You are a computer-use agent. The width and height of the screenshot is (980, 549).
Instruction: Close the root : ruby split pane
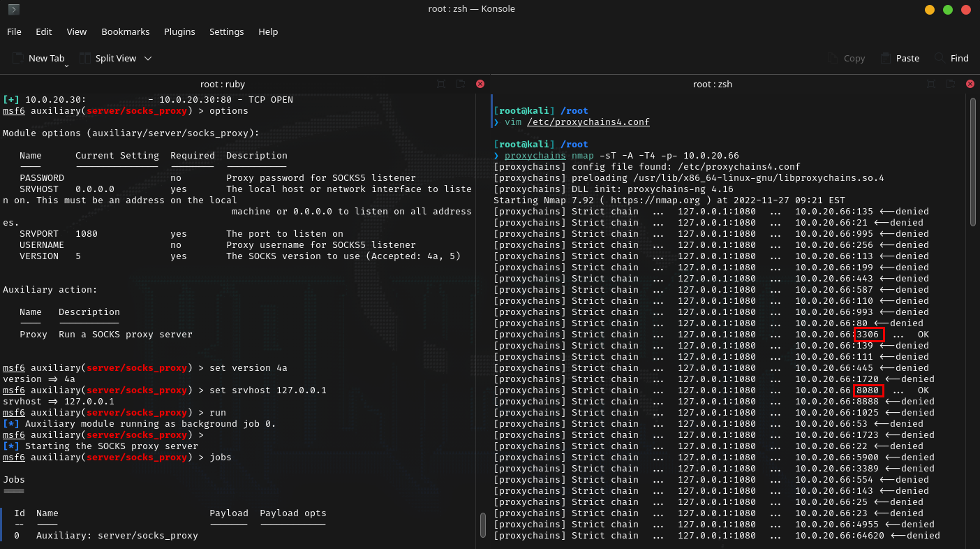click(480, 84)
